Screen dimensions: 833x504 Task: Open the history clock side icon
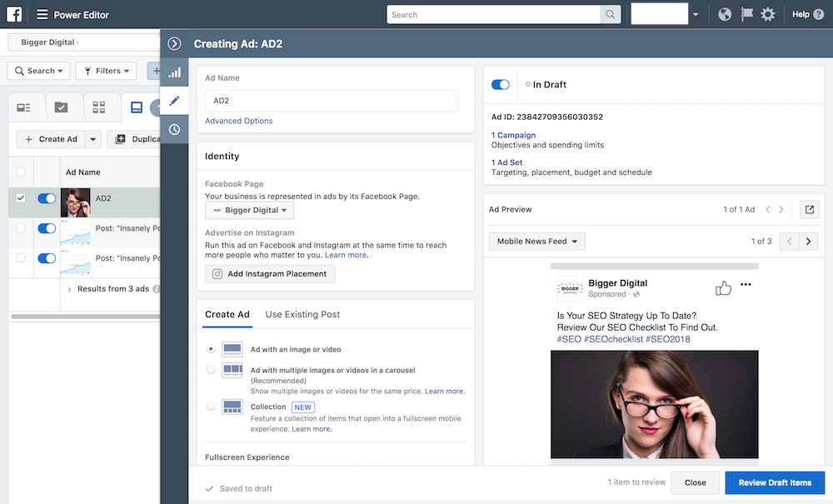174,130
